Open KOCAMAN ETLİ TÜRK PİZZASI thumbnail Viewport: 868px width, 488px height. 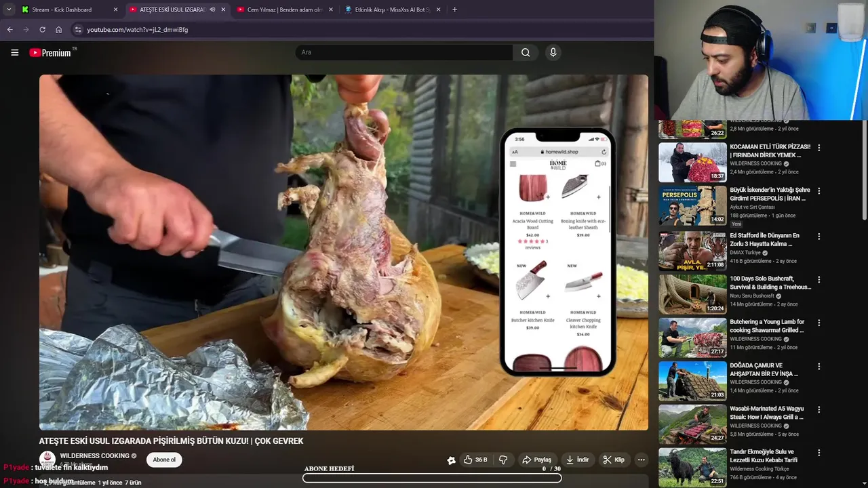(692, 163)
